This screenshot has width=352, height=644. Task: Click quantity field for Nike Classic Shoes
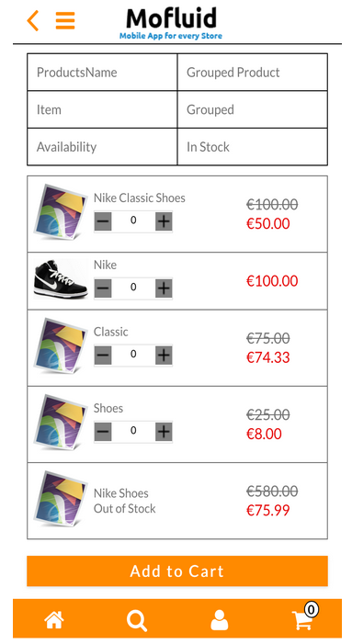pos(133,221)
